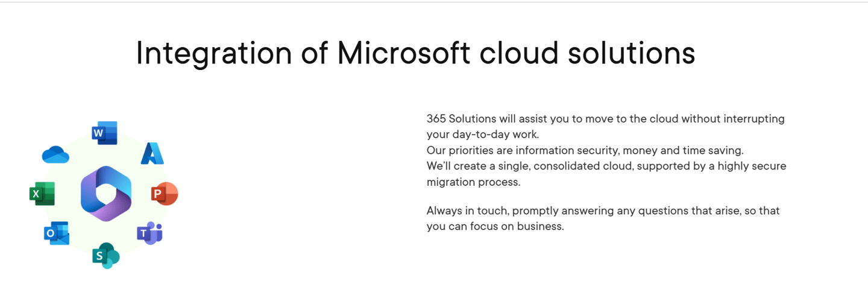Viewport: 868px width, 301px height.
Task: Click the "We'll create a single, consolidated cloud" line
Action: tap(606, 166)
